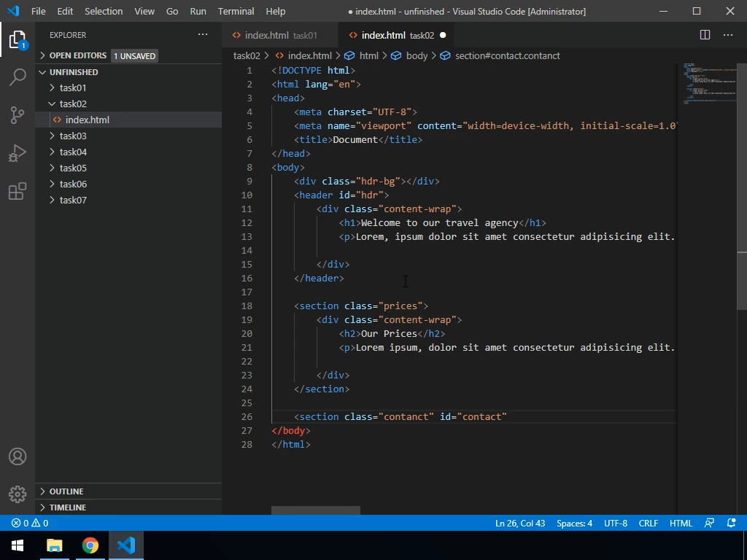This screenshot has width=747, height=560.
Task: Click the Spaces: 4 indentation setting
Action: click(x=574, y=523)
